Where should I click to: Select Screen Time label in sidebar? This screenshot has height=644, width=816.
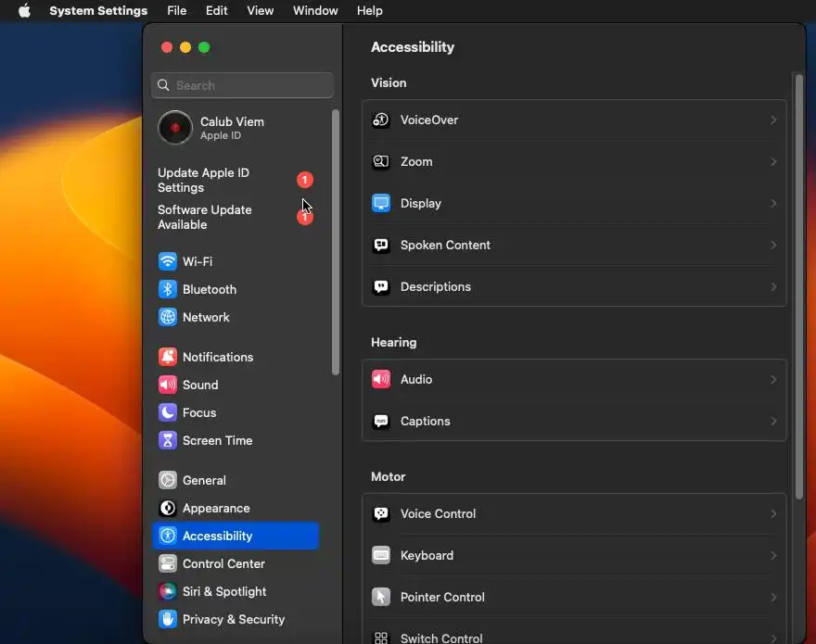point(218,440)
